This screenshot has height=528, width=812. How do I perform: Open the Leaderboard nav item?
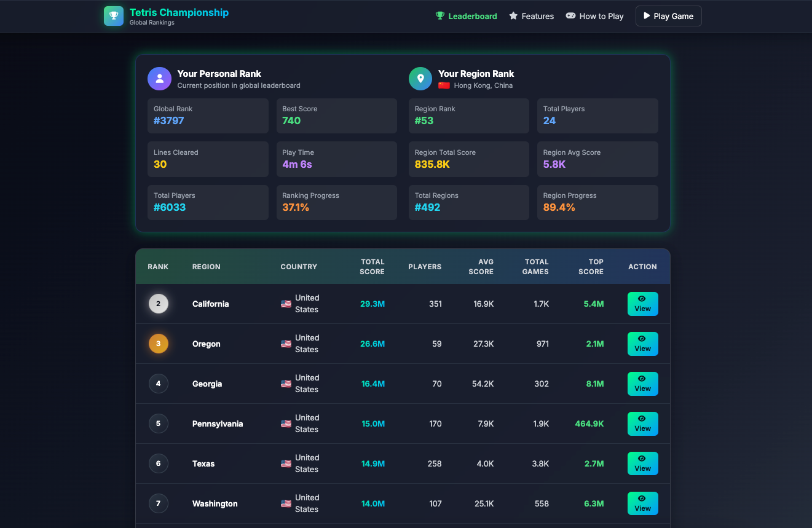(x=466, y=16)
